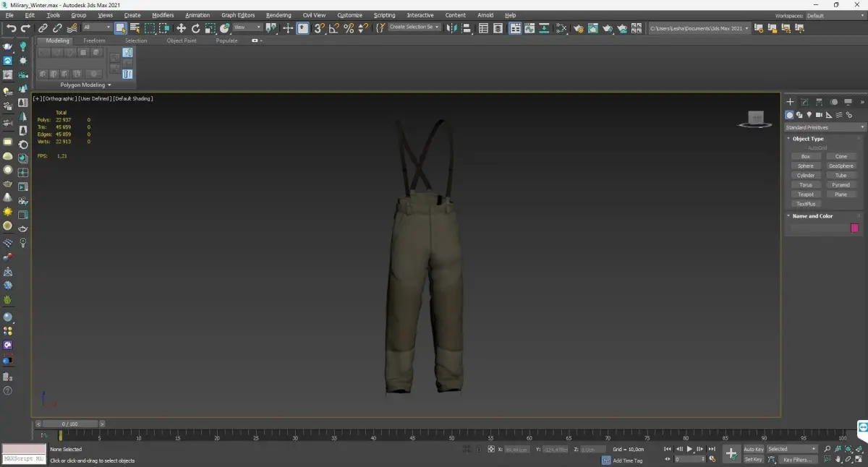Toggle 3D Snaps on

319,28
